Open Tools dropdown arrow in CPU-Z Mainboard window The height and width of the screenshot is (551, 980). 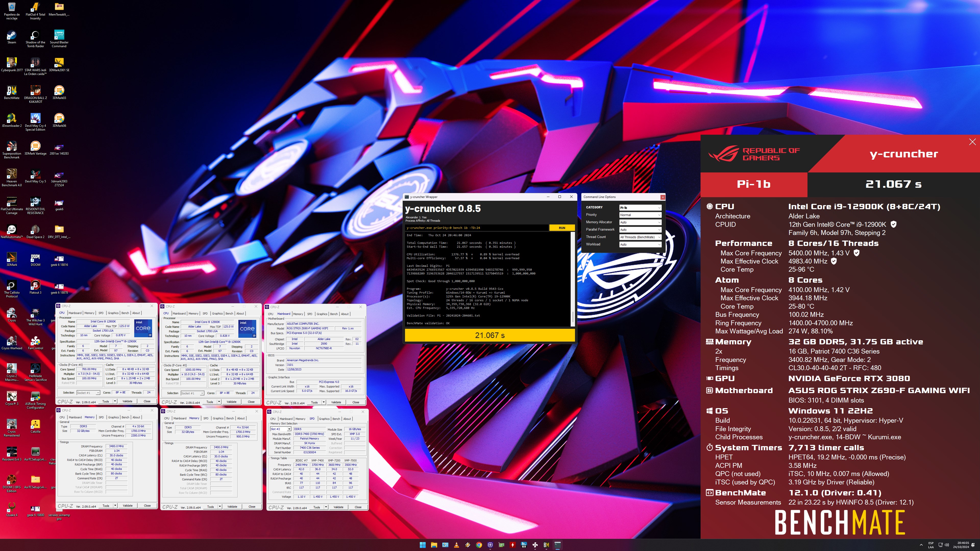[x=324, y=402]
